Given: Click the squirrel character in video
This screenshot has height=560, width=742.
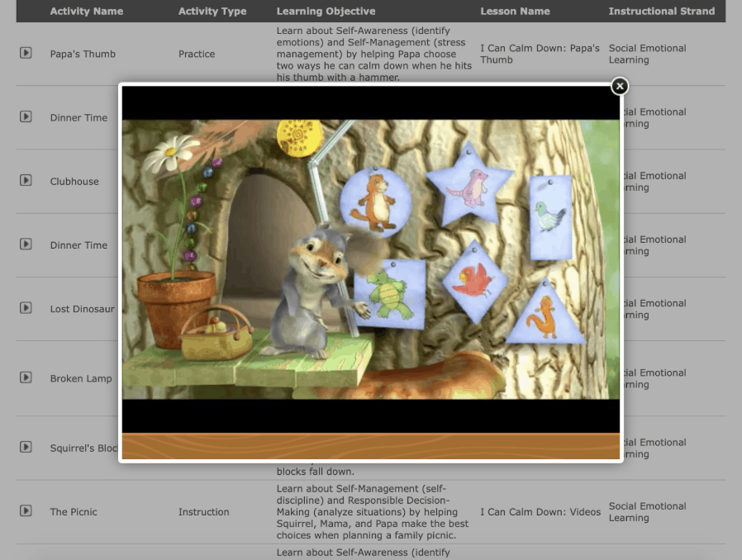Looking at the screenshot, I should 316,292.
